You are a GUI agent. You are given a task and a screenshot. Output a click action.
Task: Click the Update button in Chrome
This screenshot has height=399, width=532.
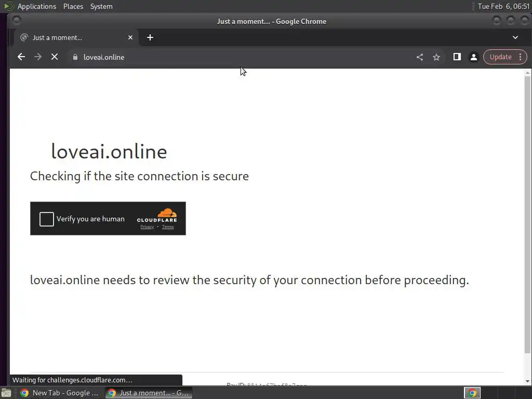(500, 57)
